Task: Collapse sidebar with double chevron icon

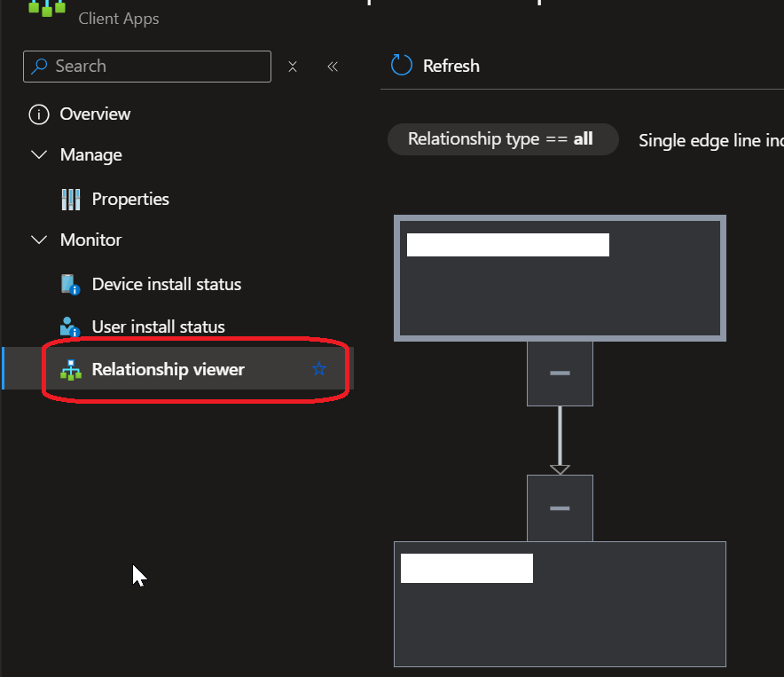Action: click(x=333, y=67)
